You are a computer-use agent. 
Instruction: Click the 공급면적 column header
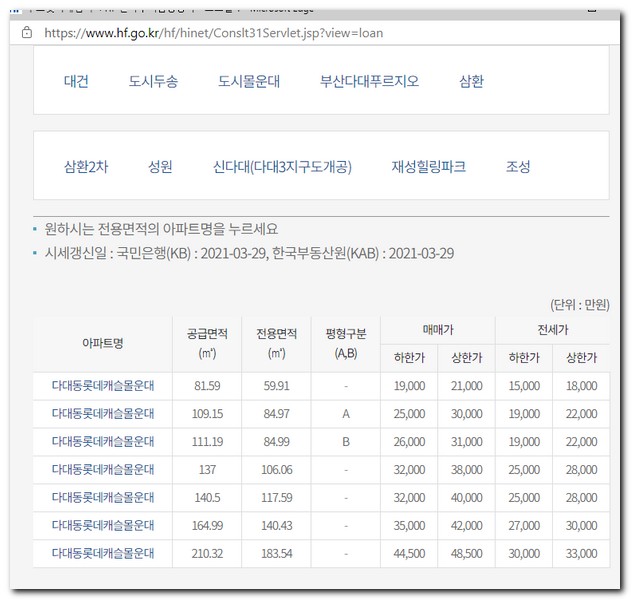tap(207, 343)
